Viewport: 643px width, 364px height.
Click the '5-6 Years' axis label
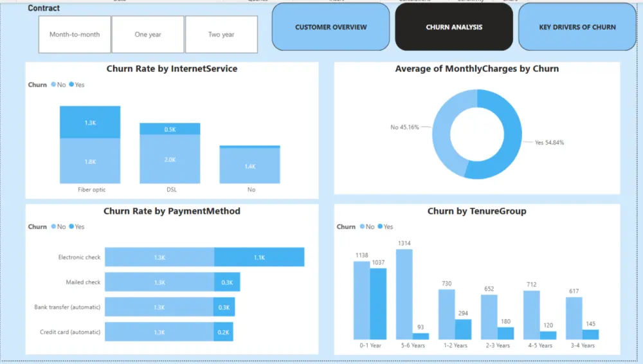coord(413,345)
